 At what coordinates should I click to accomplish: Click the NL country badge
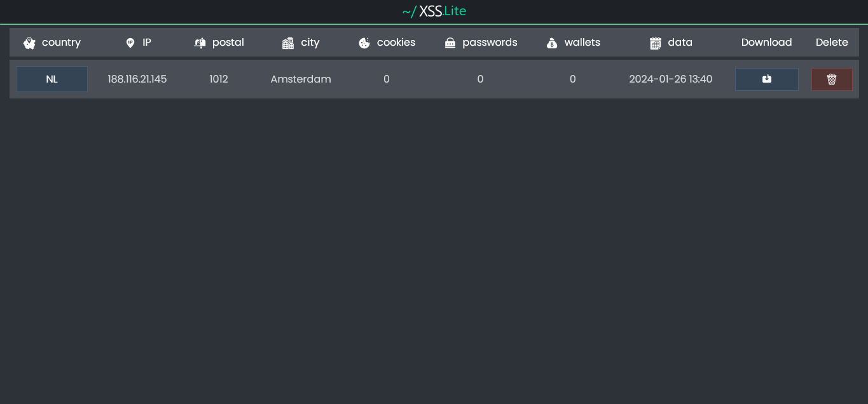tap(52, 79)
